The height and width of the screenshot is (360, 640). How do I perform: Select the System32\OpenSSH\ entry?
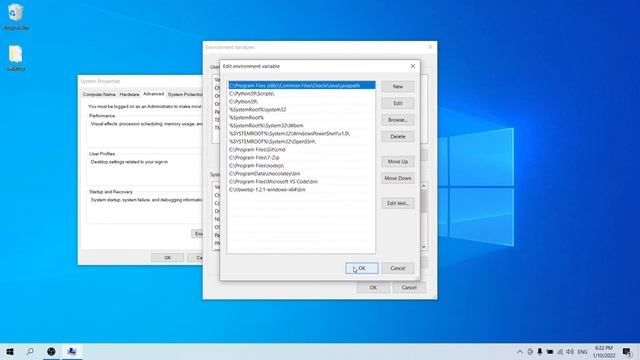tap(301, 142)
